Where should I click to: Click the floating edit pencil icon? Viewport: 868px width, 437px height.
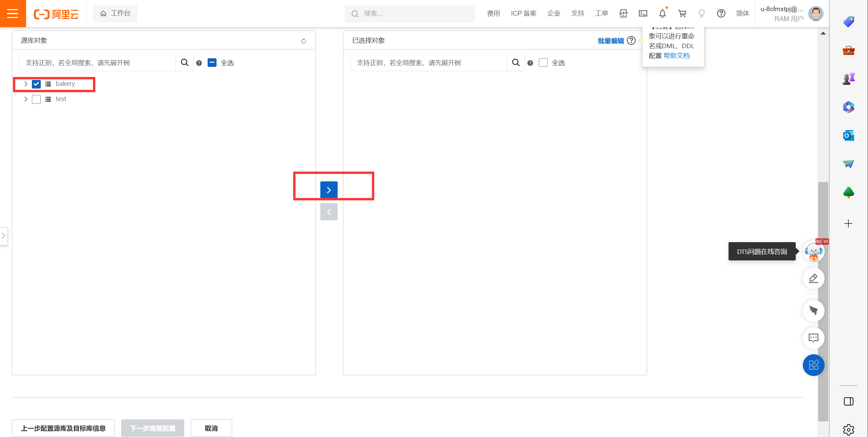[x=814, y=279]
